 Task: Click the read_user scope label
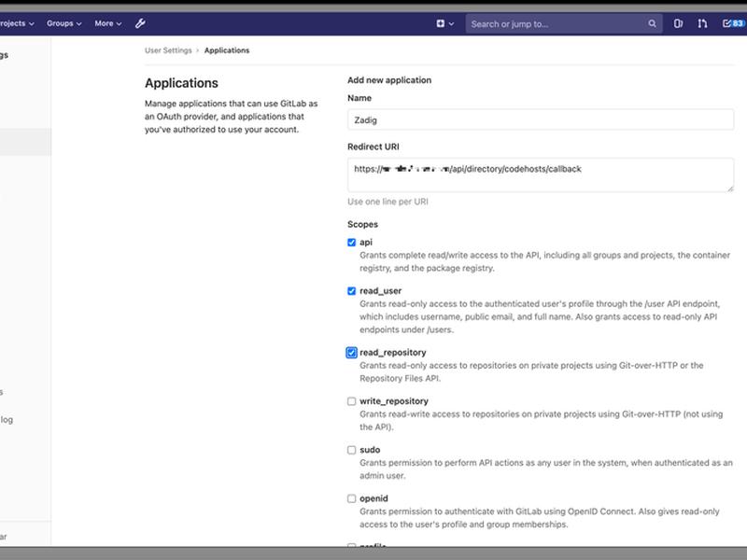click(x=381, y=291)
